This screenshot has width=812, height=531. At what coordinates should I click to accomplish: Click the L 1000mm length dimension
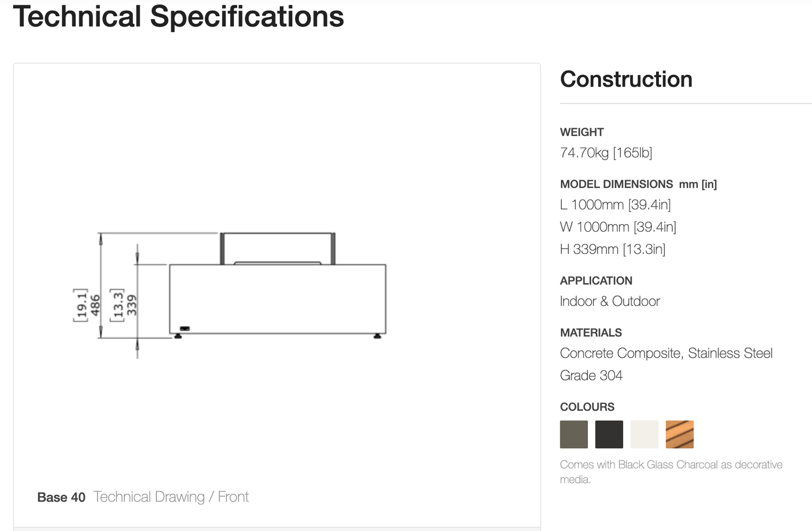pos(615,205)
